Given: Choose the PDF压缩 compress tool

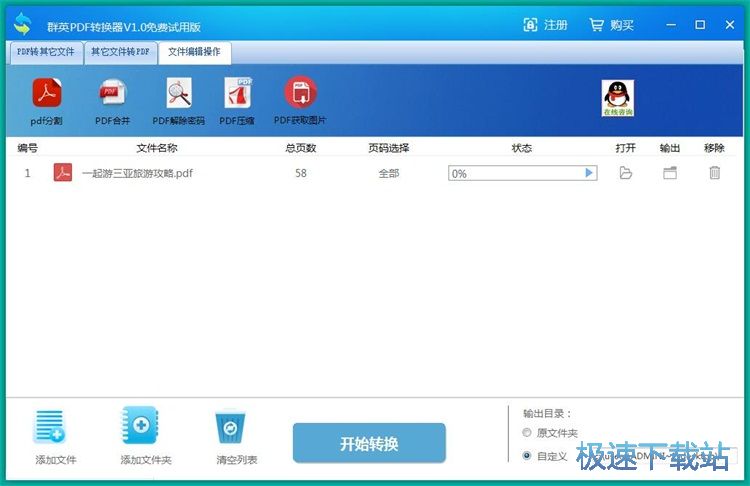Looking at the screenshot, I should point(237,101).
